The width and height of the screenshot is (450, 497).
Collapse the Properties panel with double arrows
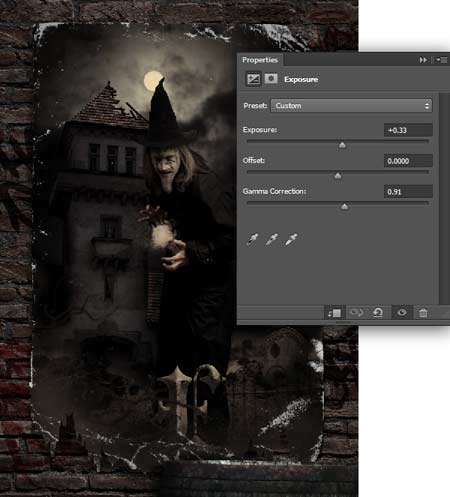(423, 60)
